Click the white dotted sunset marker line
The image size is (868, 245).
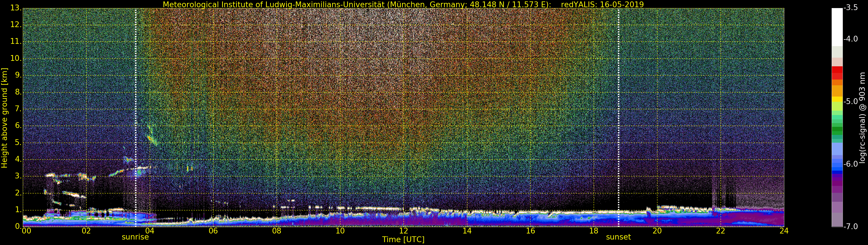coord(619,117)
